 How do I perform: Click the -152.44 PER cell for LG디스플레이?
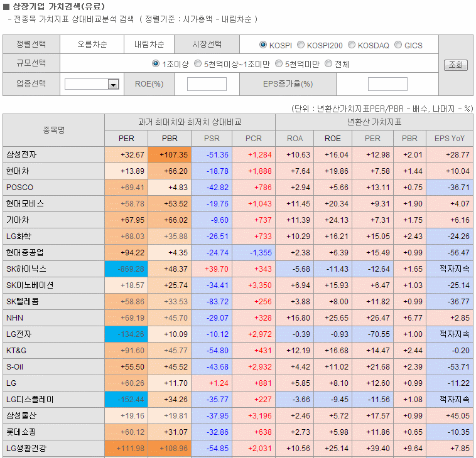coord(126,400)
